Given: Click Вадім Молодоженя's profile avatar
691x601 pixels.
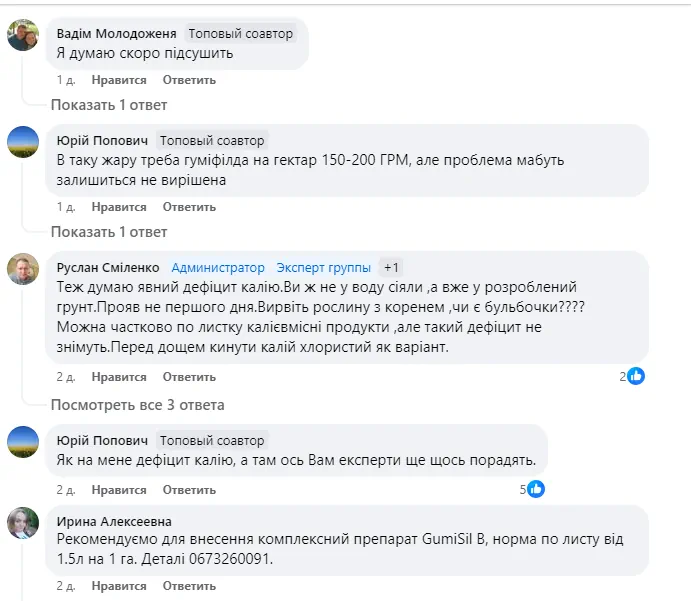Looking at the screenshot, I should 23,36.
